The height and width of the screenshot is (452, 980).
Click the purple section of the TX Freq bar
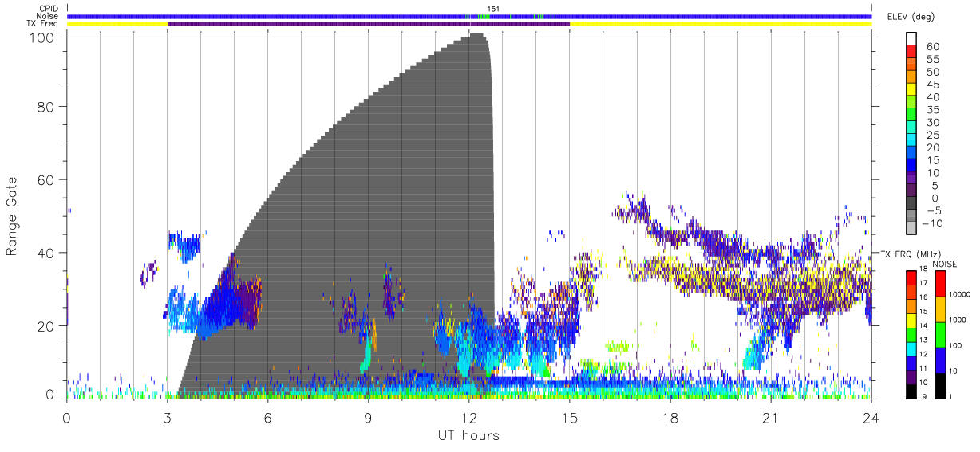(368, 24)
